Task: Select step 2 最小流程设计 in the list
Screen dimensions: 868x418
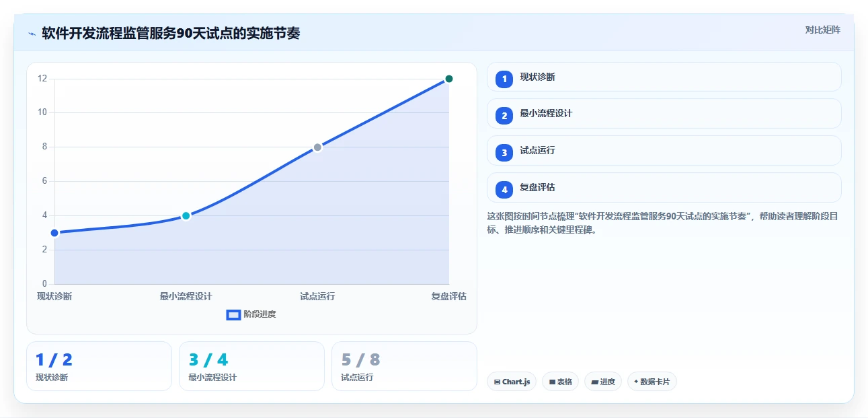Action: tap(664, 114)
